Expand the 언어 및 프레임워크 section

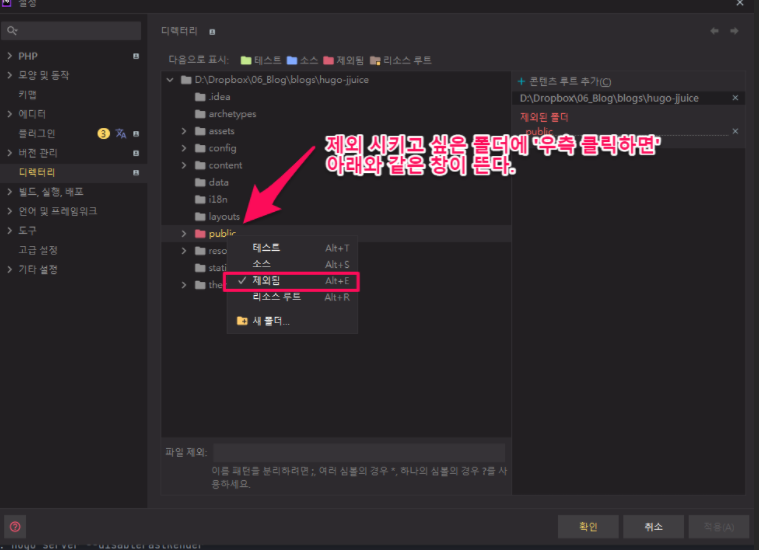10,211
